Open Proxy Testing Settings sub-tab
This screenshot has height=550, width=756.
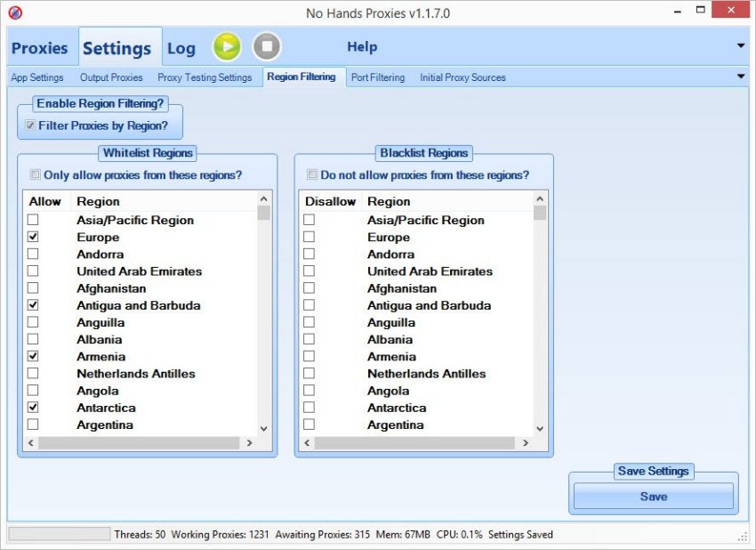tap(205, 77)
